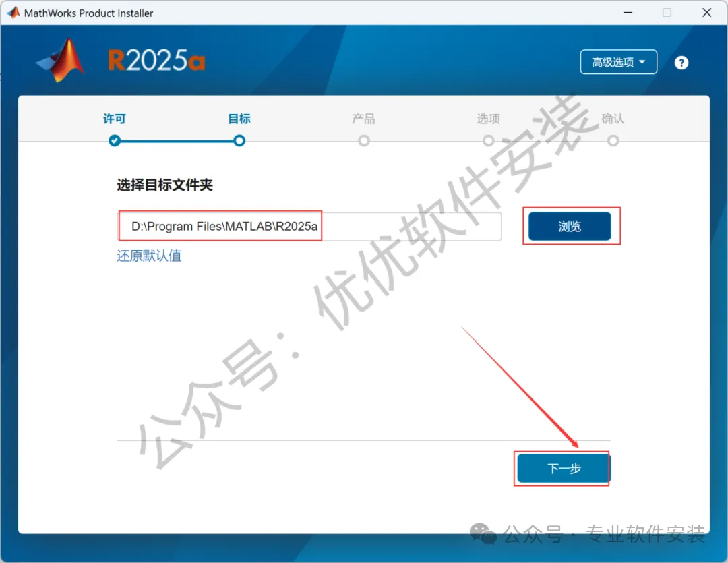This screenshot has width=728, height=563.
Task: Expand the 高级选项 dropdown
Action: point(618,62)
